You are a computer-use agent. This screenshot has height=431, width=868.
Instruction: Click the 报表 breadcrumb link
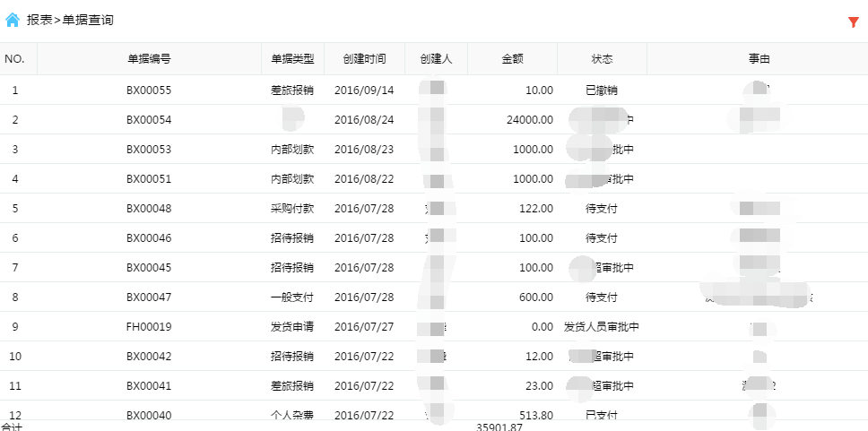click(x=39, y=20)
